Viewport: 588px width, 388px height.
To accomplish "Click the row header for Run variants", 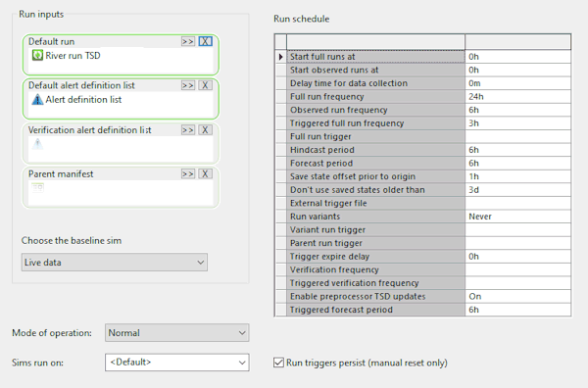I will 281,217.
